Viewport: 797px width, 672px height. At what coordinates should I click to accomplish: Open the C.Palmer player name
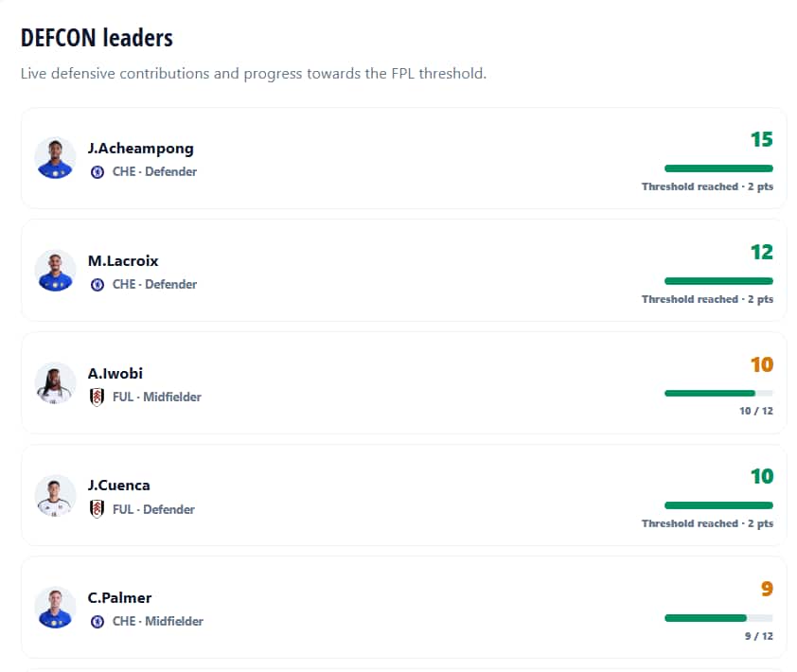point(119,598)
